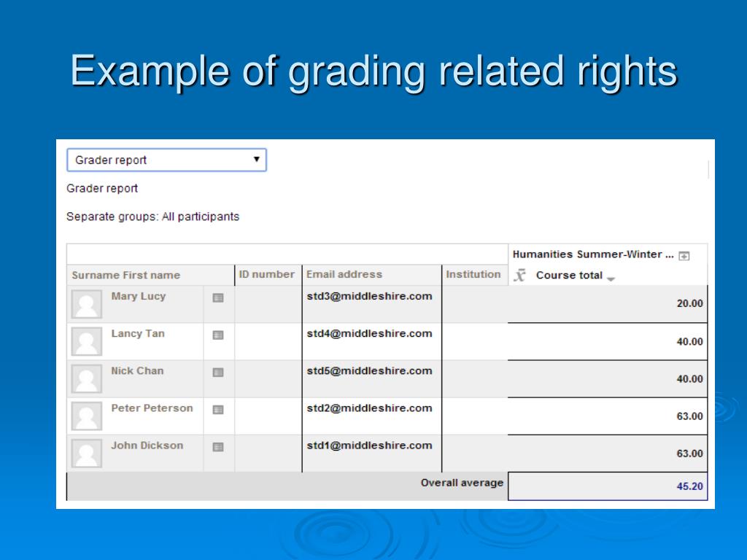Screen dimensions: 747x560
Task: Click Mary Lucy's grade 20.00
Action: point(690,303)
